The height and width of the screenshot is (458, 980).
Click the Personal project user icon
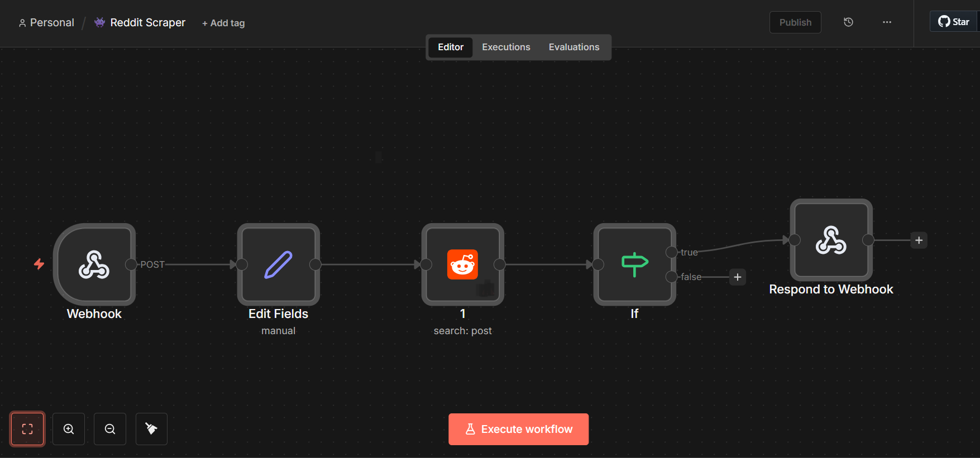22,23
